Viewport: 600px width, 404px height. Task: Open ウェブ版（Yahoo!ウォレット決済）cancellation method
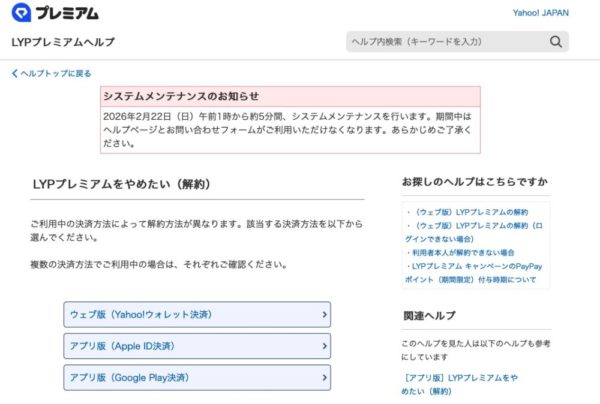pyautogui.click(x=196, y=315)
